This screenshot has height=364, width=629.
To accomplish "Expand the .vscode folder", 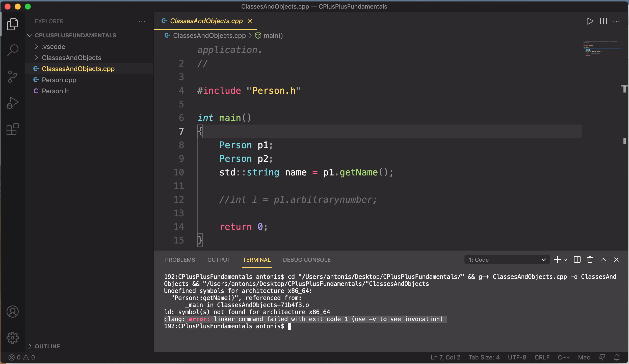I will click(54, 47).
